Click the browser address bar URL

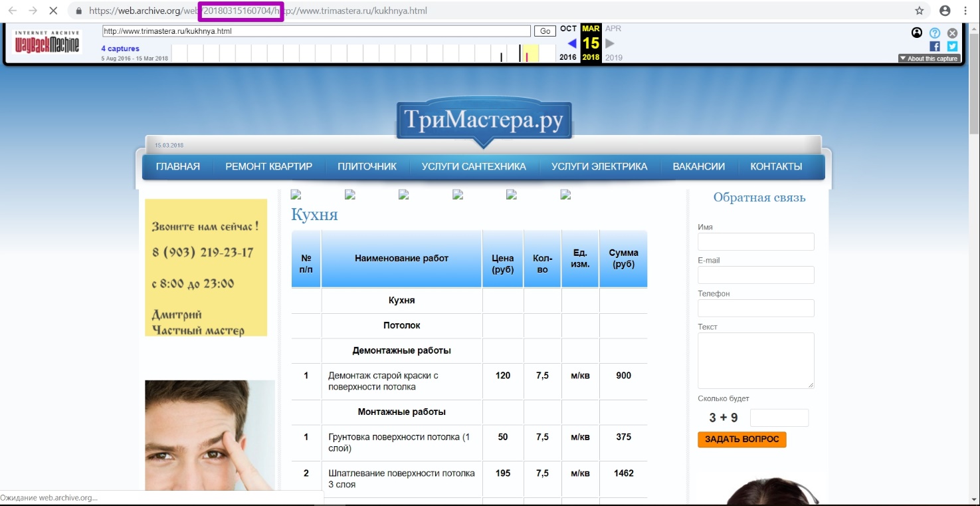pyautogui.click(x=258, y=11)
